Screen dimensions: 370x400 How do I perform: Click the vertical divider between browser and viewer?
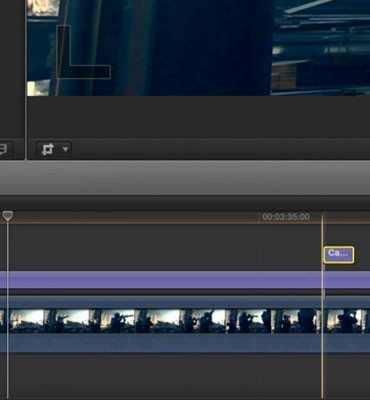[x=26, y=80]
